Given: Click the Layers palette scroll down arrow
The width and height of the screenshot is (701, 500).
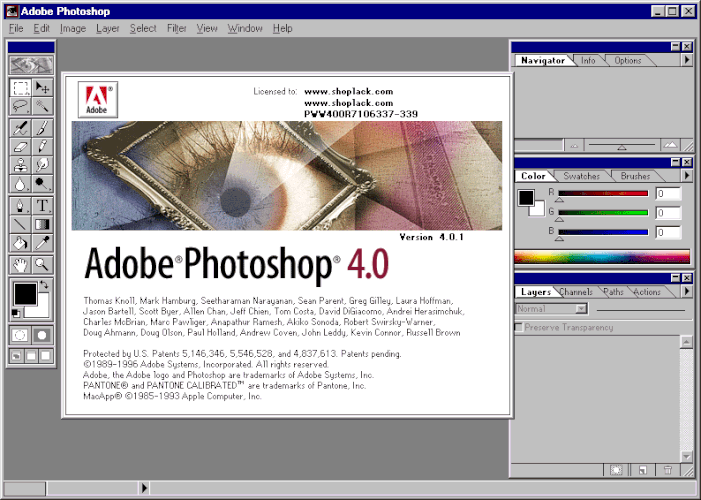Looking at the screenshot, I should [x=686, y=456].
